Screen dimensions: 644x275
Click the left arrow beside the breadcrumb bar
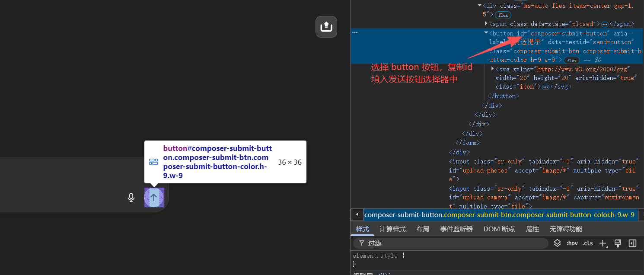pos(357,214)
